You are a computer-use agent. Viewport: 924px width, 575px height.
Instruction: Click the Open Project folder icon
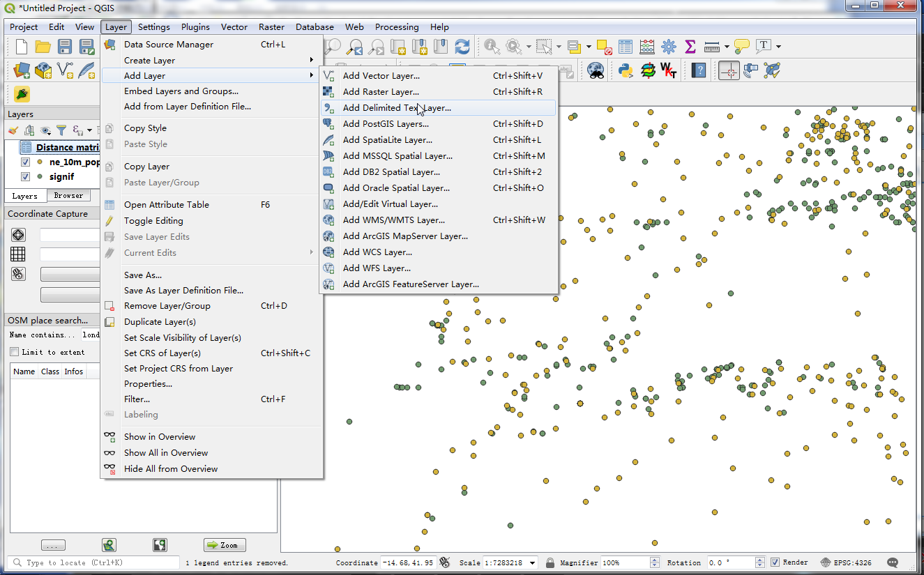pos(43,47)
